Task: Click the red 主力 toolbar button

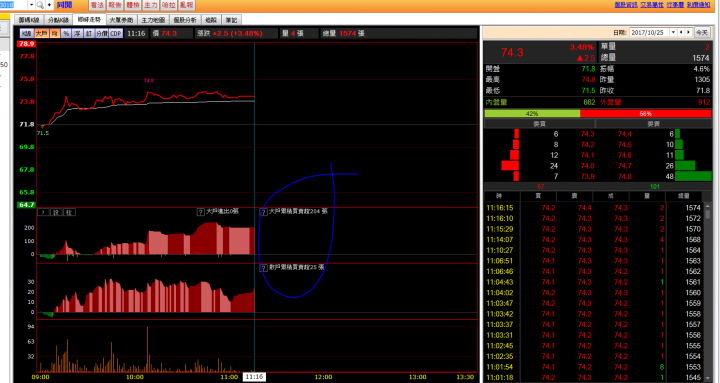Action: (151, 5)
